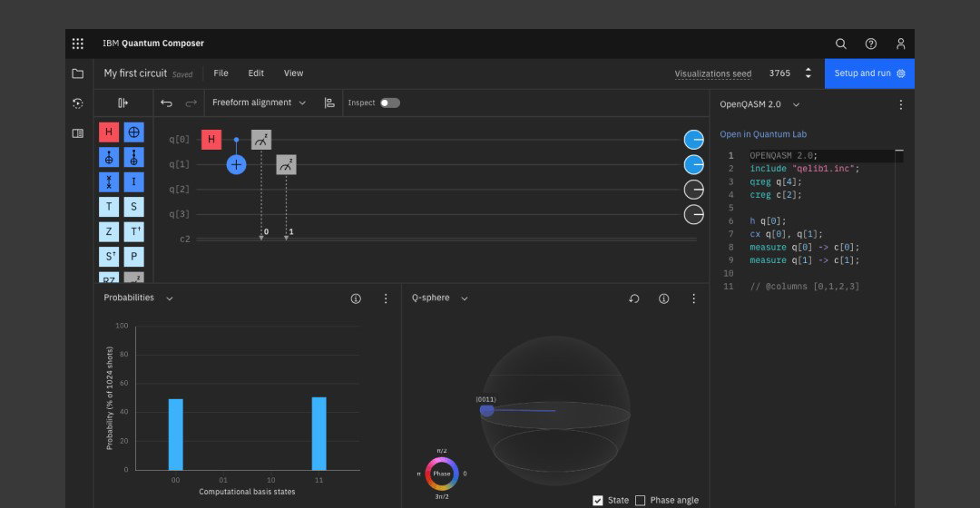Image resolution: width=980 pixels, height=508 pixels.
Task: Click the left alignment icon beside Freeform alignment
Action: (329, 103)
